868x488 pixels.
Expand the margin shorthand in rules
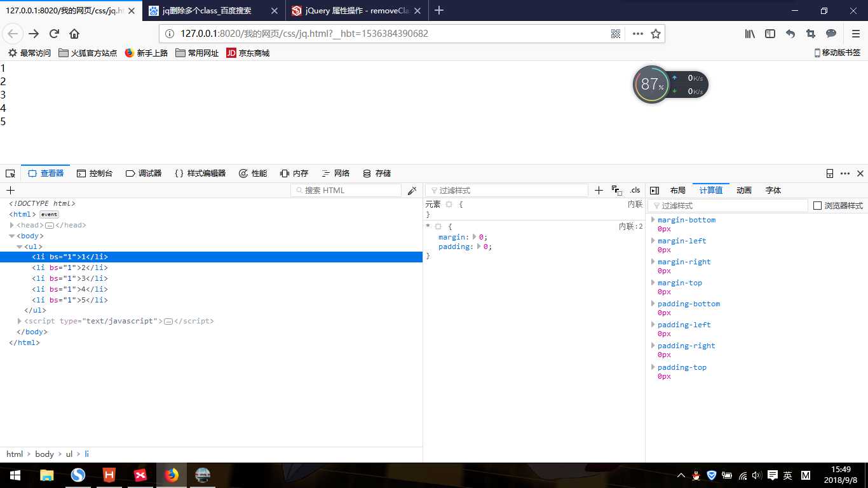474,236
